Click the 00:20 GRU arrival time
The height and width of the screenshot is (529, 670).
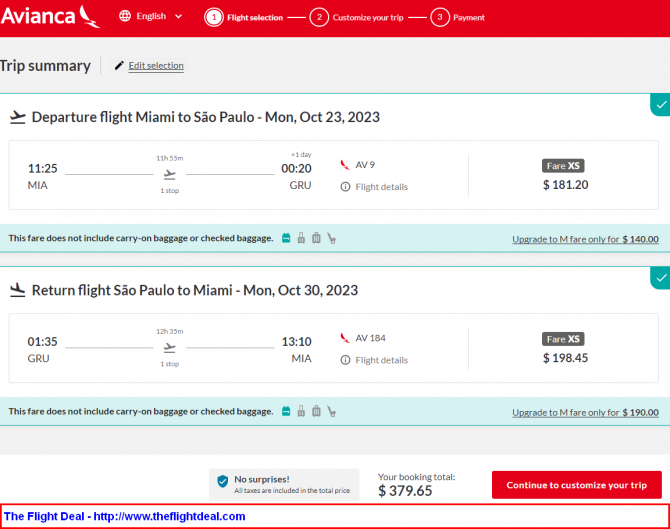tap(297, 176)
